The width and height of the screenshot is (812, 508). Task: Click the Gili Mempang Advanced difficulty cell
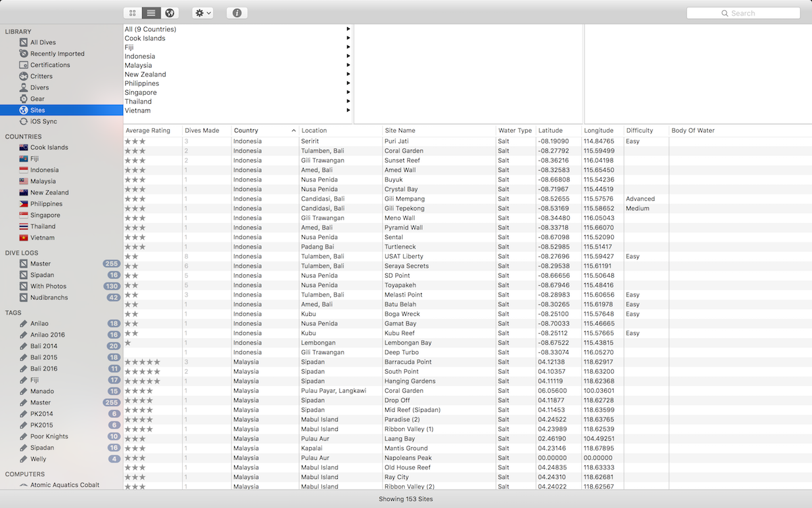(646, 199)
